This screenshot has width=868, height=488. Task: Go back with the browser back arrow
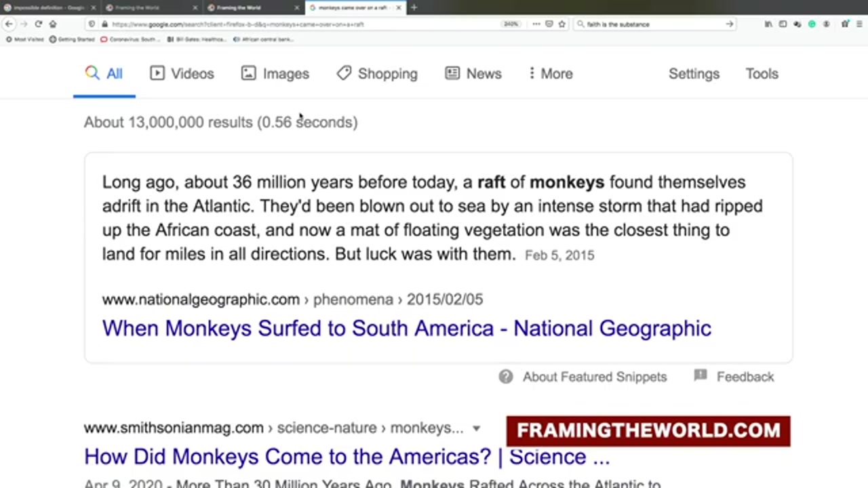[9, 24]
